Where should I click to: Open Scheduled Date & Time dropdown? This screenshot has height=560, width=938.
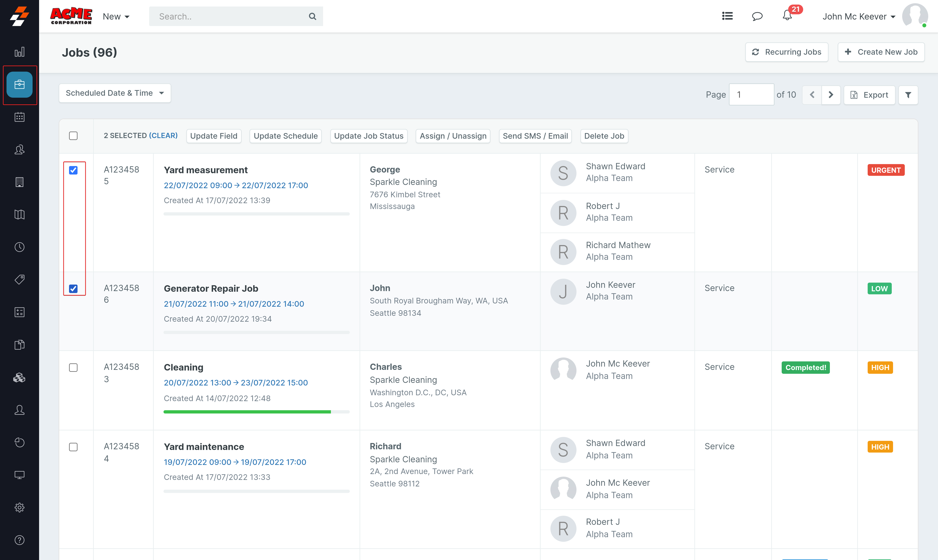pyautogui.click(x=115, y=93)
